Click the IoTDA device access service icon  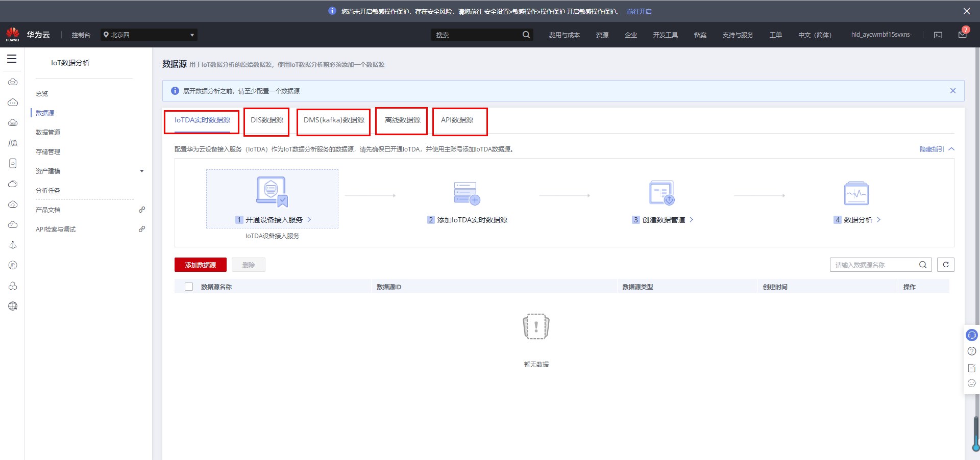tap(272, 192)
